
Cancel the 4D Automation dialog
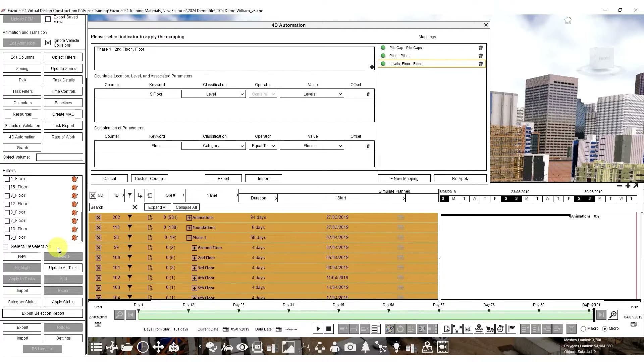pyautogui.click(x=109, y=179)
